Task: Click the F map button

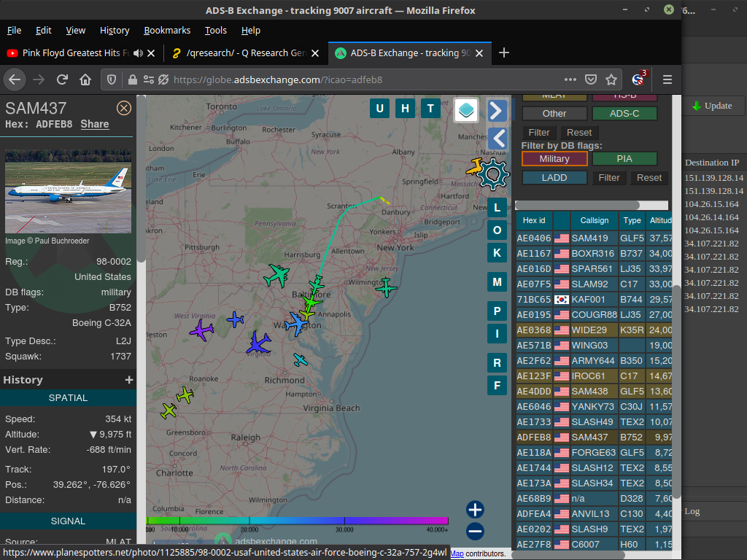Action: 497,385
